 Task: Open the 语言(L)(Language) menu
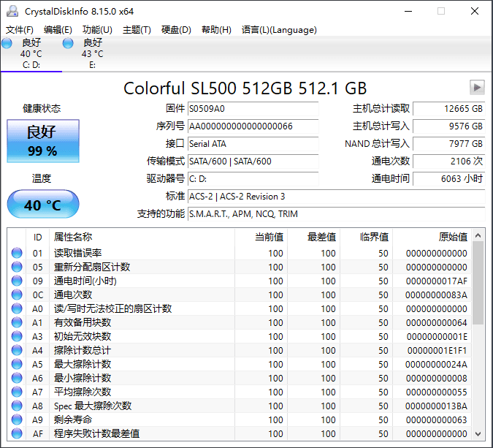(279, 30)
